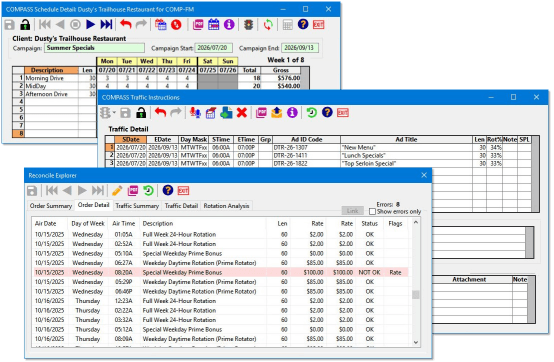This screenshot has height=362, width=554.
Task: Click the Campaign field Summer Specials
Action: click(94, 48)
